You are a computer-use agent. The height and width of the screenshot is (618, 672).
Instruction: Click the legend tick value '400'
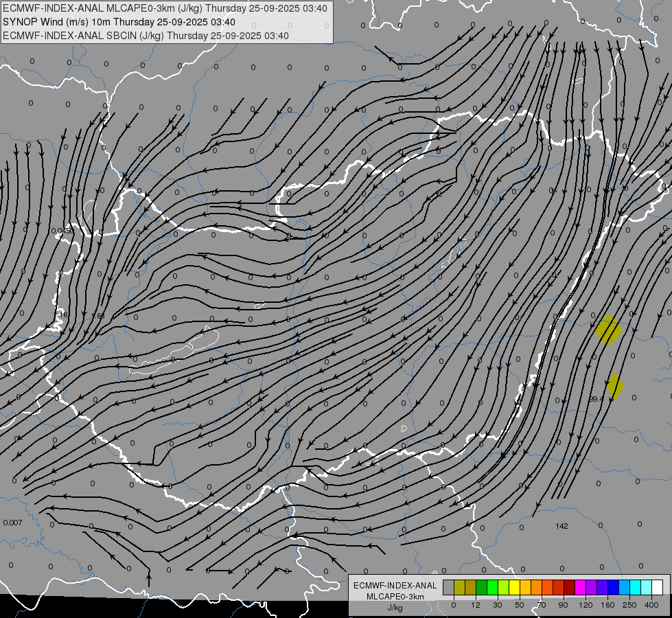click(x=651, y=605)
